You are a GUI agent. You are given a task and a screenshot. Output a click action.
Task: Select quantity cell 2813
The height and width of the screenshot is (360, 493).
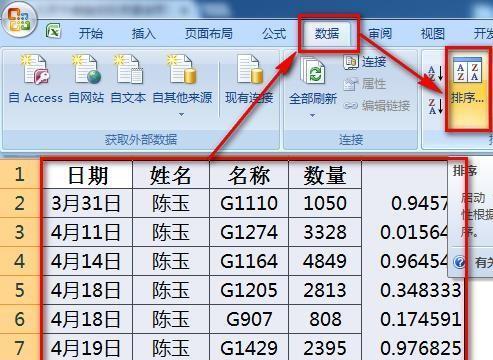click(x=325, y=290)
